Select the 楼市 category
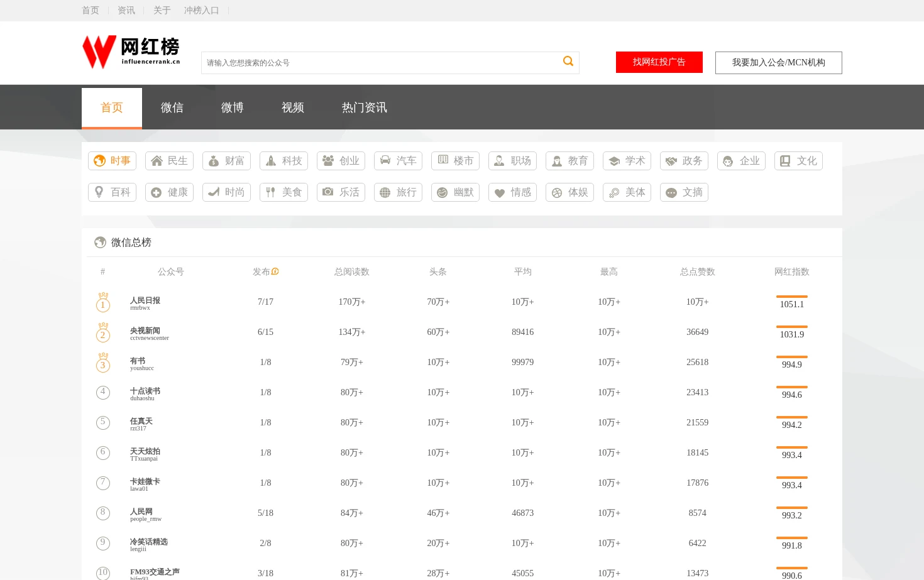 point(455,161)
